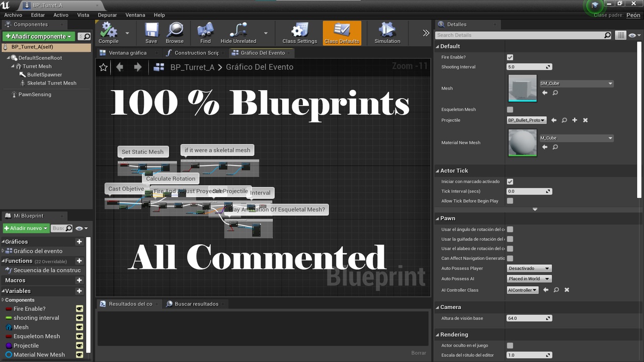The width and height of the screenshot is (644, 362).
Task: Toggle Iniciar con marcado activado checkbox
Action: point(510,182)
